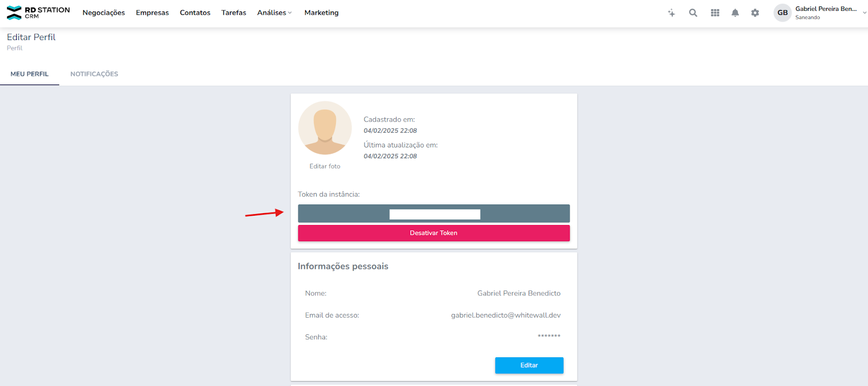The width and height of the screenshot is (868, 386).
Task: Open the sparkle AI assistant icon
Action: pyautogui.click(x=671, y=13)
